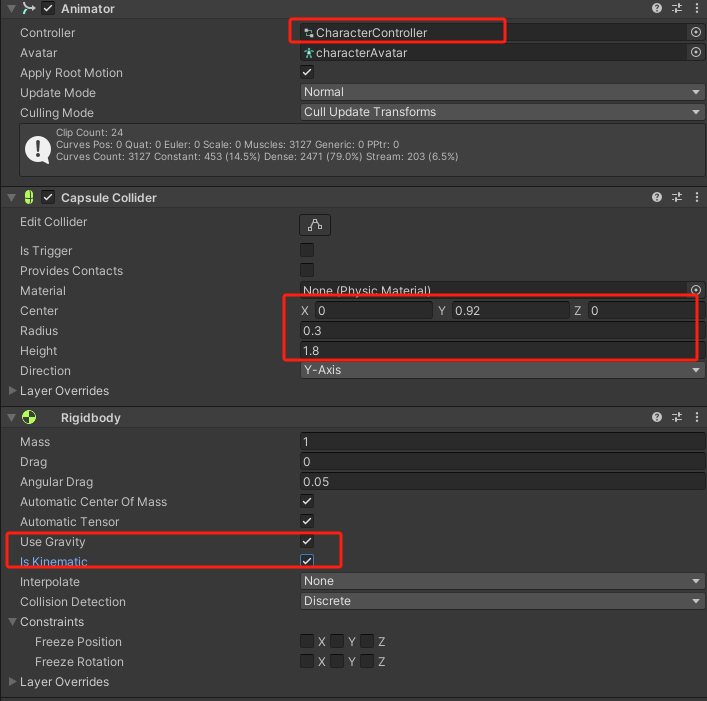Click the Center Y value field

tap(510, 311)
